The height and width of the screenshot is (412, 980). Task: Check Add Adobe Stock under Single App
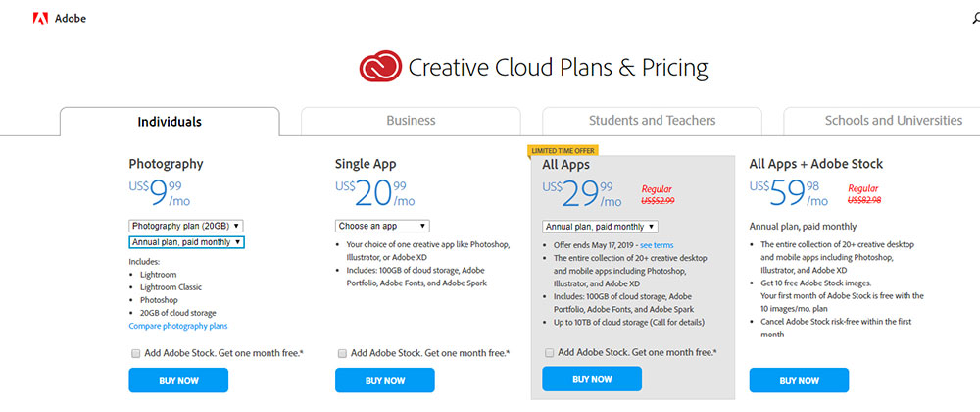tap(342, 353)
